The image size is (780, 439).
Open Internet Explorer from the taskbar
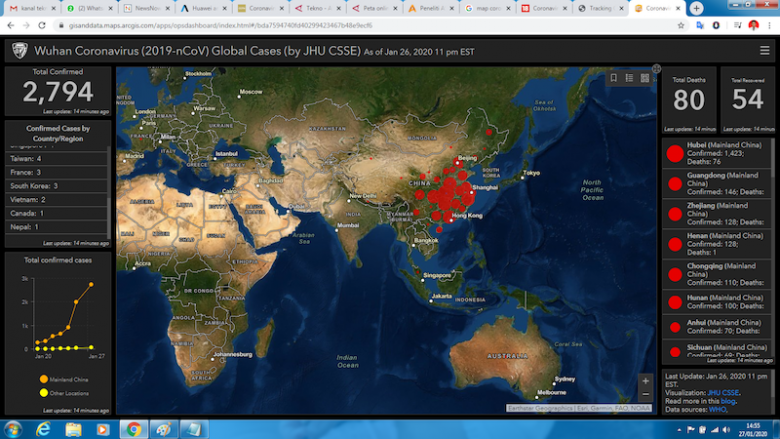43,429
